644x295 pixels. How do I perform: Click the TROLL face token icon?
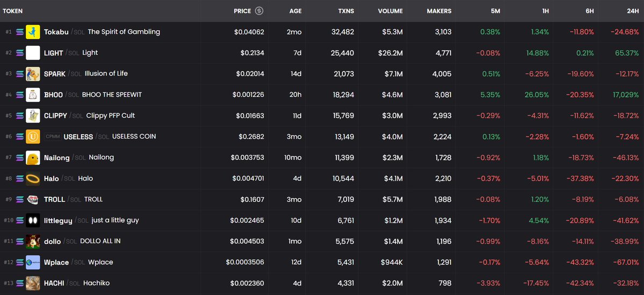click(33, 199)
